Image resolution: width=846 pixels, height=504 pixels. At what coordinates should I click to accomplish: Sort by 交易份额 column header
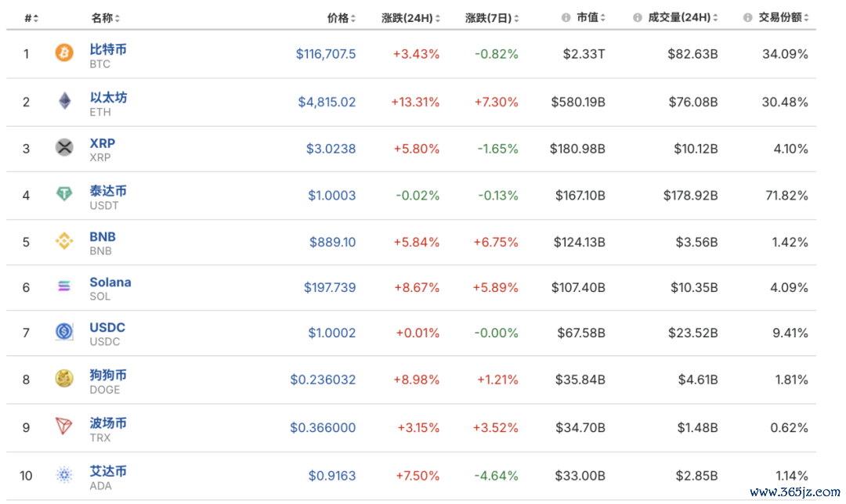click(783, 18)
